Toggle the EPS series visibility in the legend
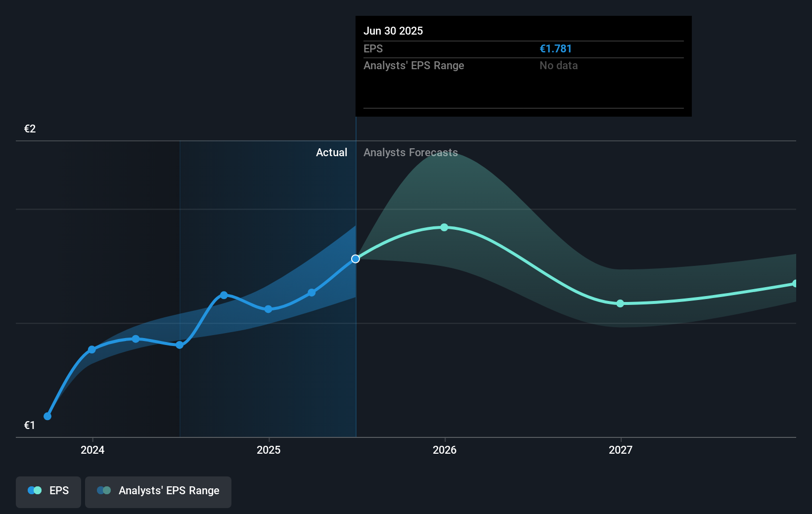The height and width of the screenshot is (514, 812). (x=48, y=492)
